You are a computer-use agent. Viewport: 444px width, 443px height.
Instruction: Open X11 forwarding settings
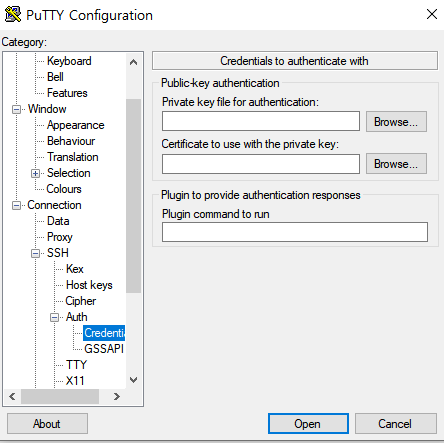click(75, 381)
